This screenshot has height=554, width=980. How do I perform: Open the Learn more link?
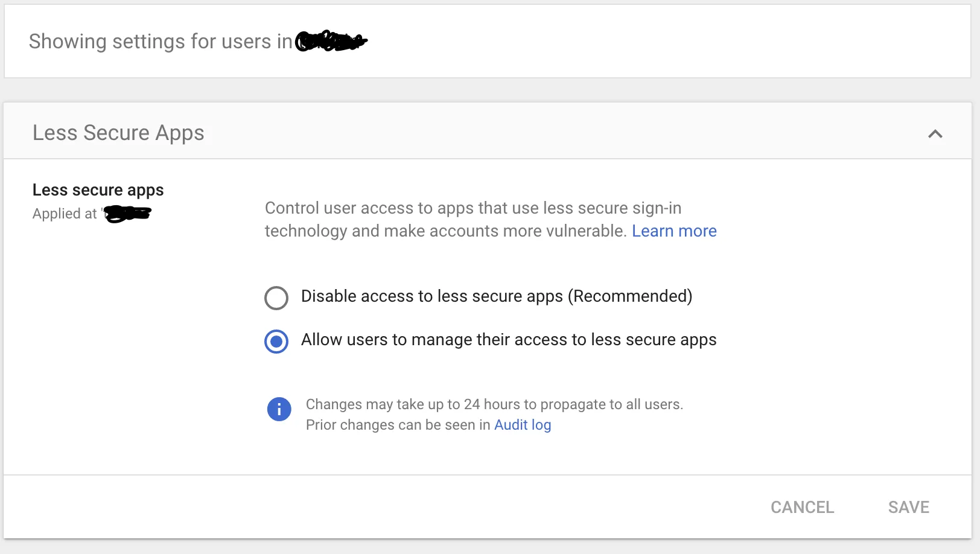[x=674, y=231]
